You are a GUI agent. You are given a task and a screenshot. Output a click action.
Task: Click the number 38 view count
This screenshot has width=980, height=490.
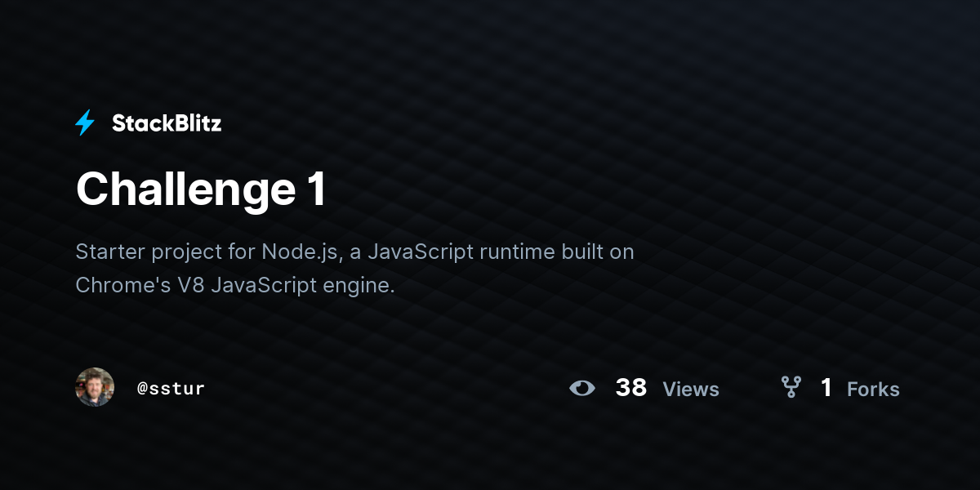(x=630, y=388)
